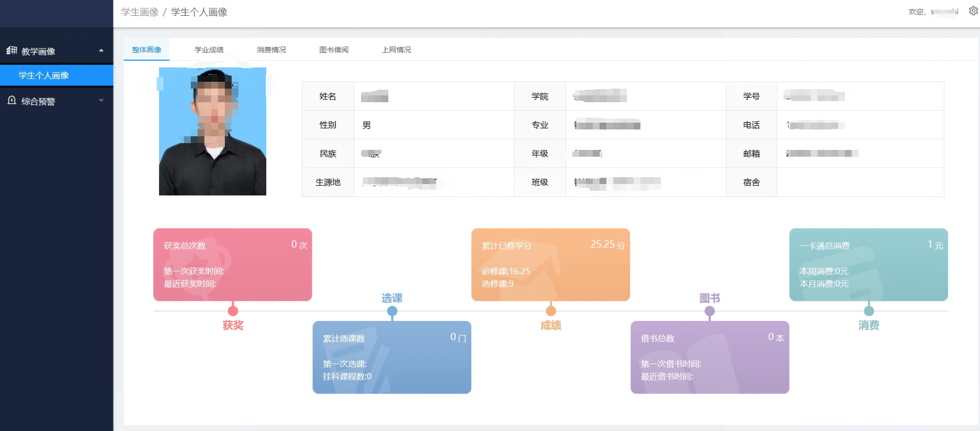
Task: Expand the 综合预警 menu chevron
Action: click(x=101, y=101)
